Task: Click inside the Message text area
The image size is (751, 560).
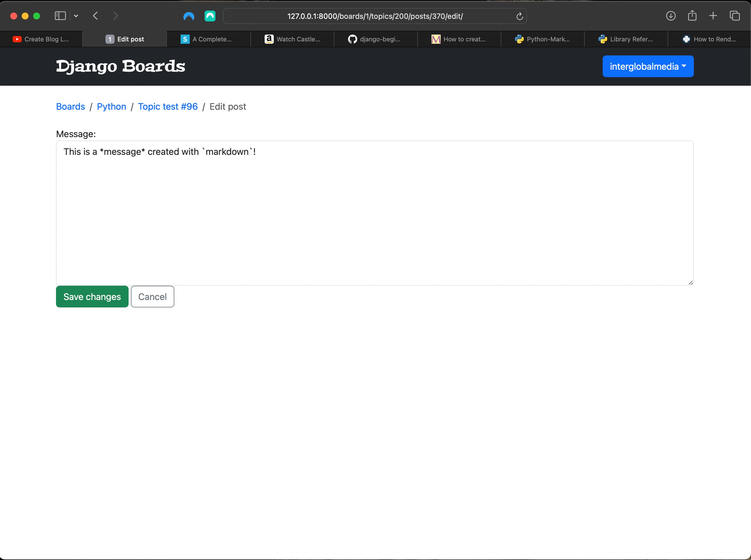Action: pyautogui.click(x=375, y=213)
